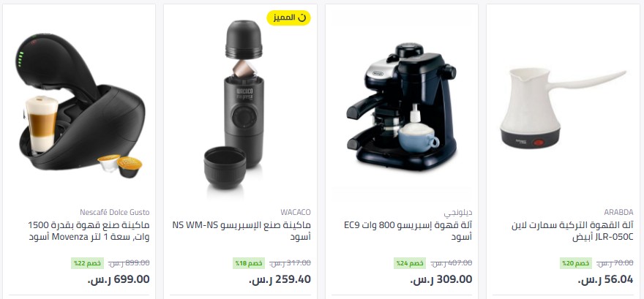Click the yellow المميز badge
The height and width of the screenshot is (299, 644).
pyautogui.click(x=289, y=18)
